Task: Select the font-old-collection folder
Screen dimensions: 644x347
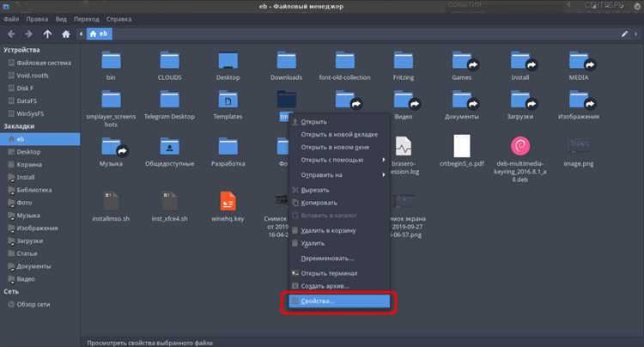Action: click(x=344, y=65)
